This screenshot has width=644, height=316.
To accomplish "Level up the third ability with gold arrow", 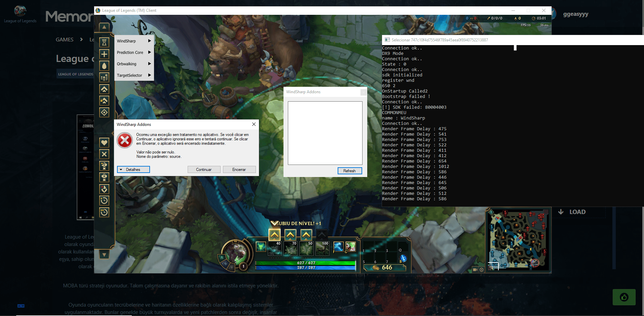I will (x=306, y=235).
